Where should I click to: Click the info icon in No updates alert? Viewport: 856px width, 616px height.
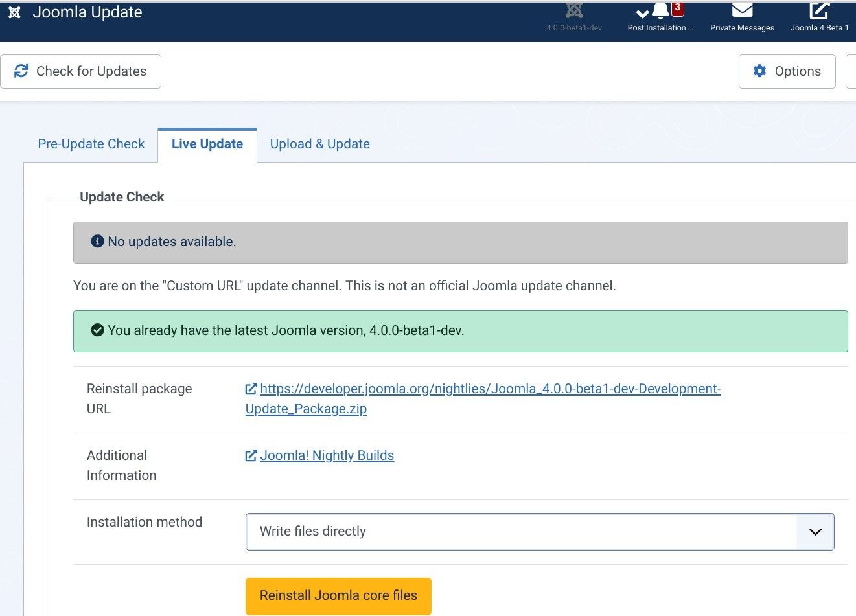(x=97, y=241)
